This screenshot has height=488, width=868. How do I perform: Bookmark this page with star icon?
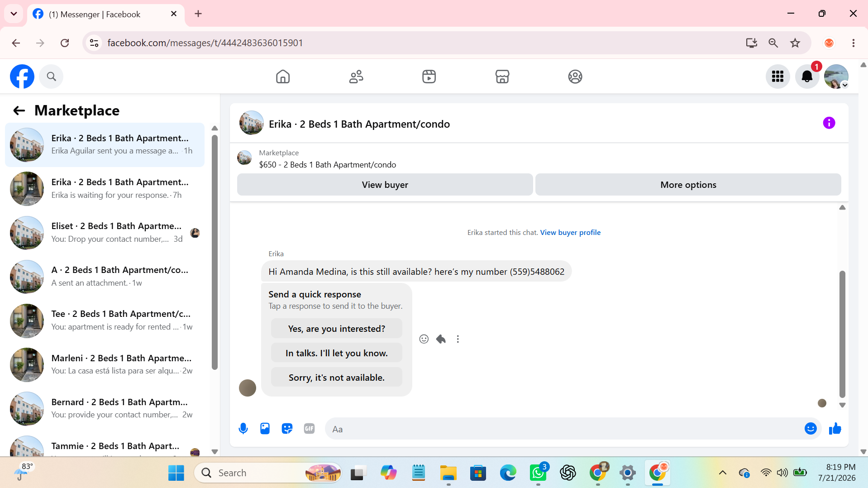[795, 43]
